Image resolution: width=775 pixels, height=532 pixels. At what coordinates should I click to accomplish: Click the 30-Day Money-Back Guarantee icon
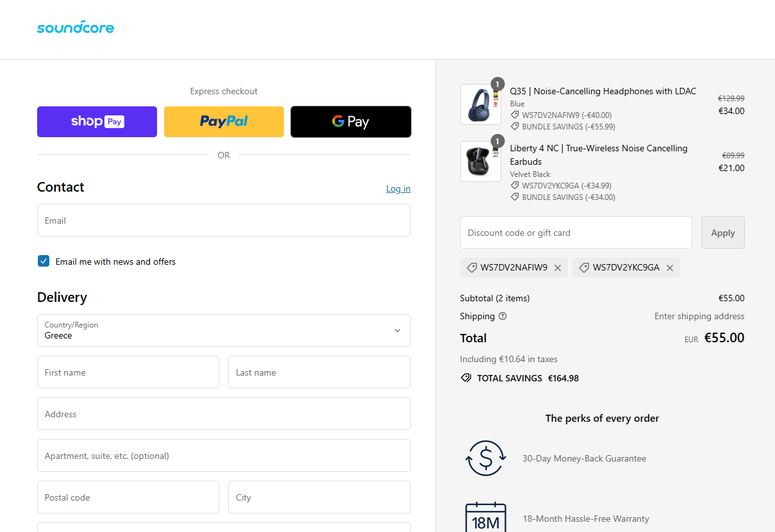click(x=486, y=458)
